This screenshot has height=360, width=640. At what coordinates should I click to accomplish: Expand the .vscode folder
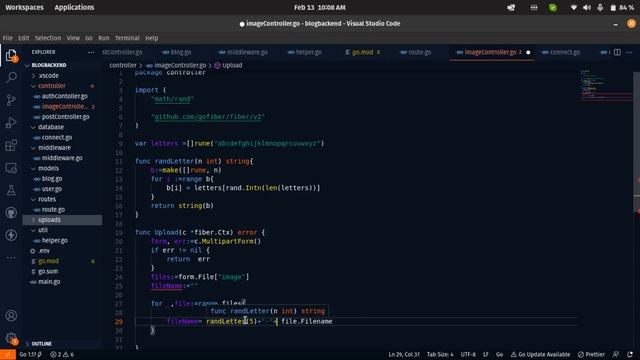(49, 76)
